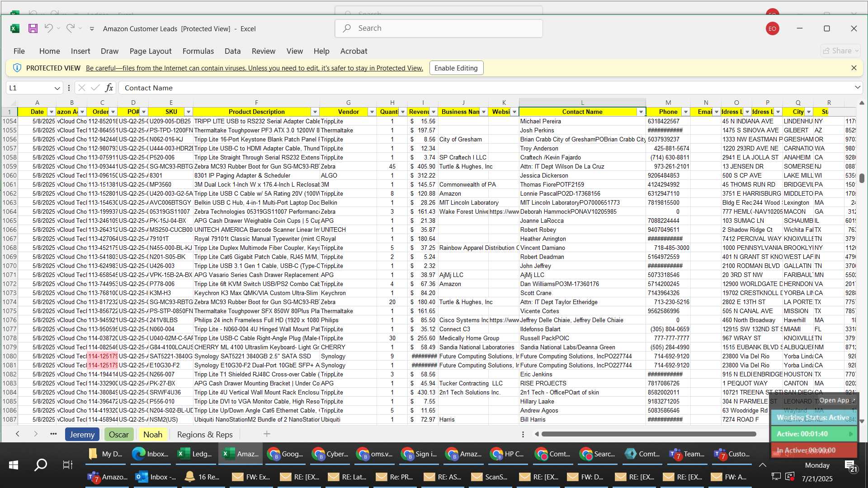Viewport: 868px width, 488px height.
Task: Click the Search box
Action: [439, 28]
